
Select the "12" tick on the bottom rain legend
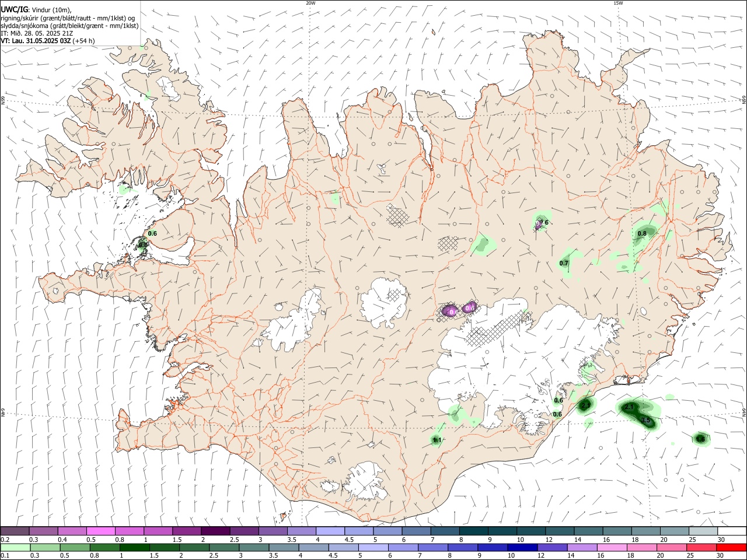click(541, 555)
